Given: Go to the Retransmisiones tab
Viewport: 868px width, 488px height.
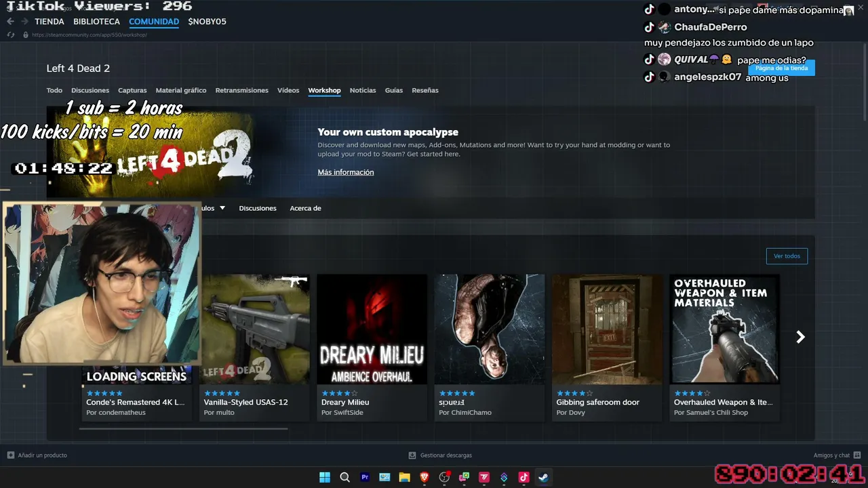Looking at the screenshot, I should [242, 90].
